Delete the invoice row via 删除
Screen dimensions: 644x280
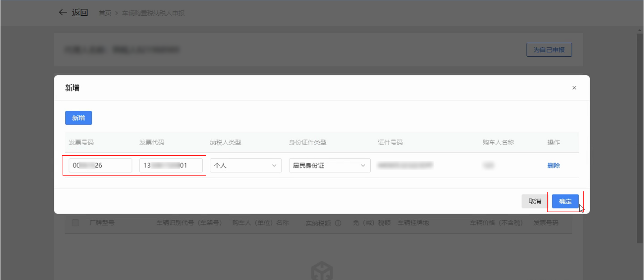click(553, 166)
